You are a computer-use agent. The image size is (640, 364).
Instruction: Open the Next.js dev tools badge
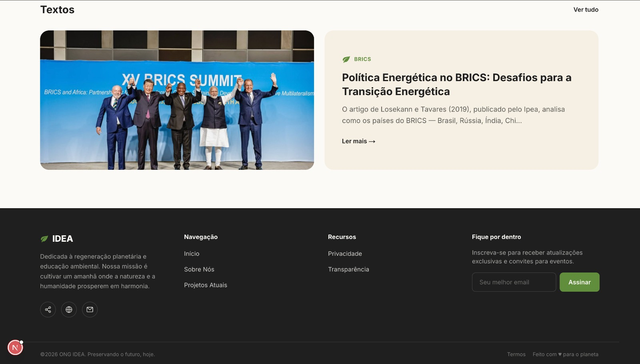pyautogui.click(x=15, y=348)
